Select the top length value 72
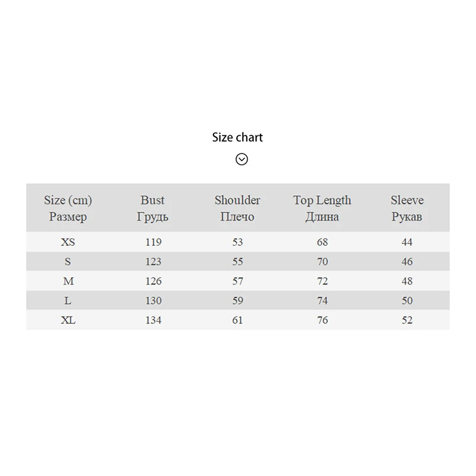 pyautogui.click(x=322, y=281)
